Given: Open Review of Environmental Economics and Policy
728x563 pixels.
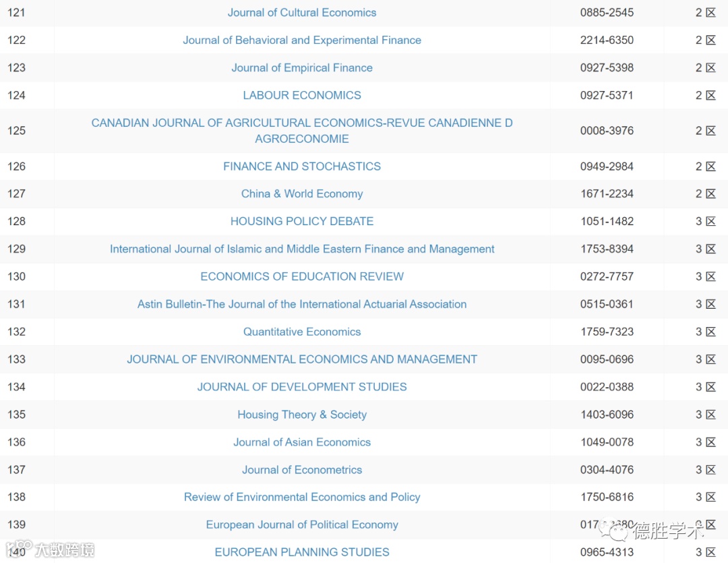Looking at the screenshot, I should [302, 497].
